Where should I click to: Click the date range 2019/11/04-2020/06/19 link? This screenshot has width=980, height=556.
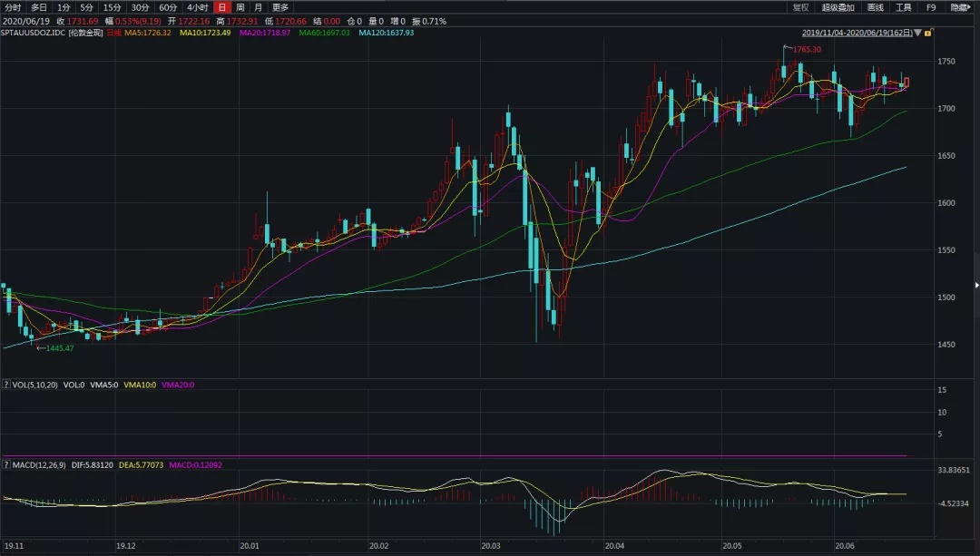[x=857, y=33]
